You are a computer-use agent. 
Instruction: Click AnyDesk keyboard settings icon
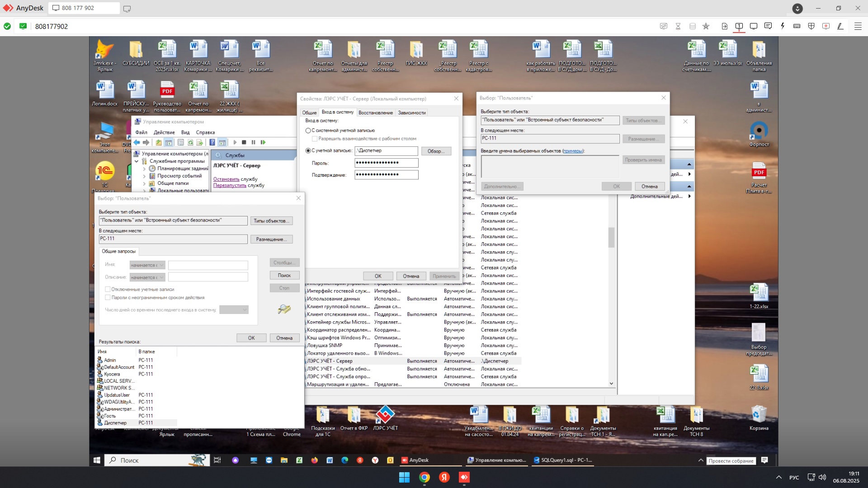797,26
